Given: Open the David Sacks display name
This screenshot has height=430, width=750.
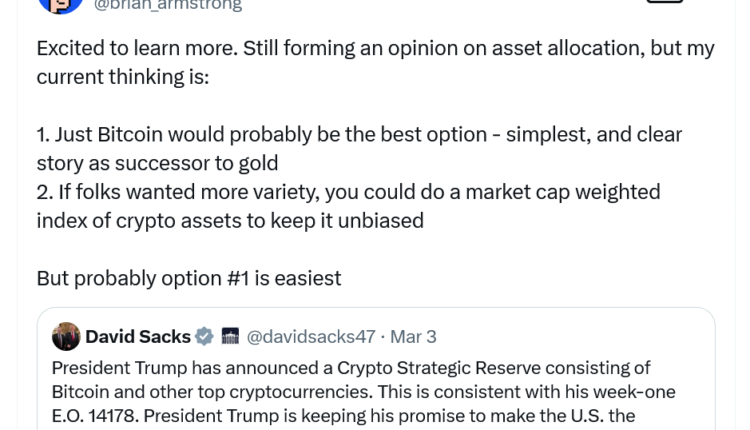Looking at the screenshot, I should click(138, 337).
